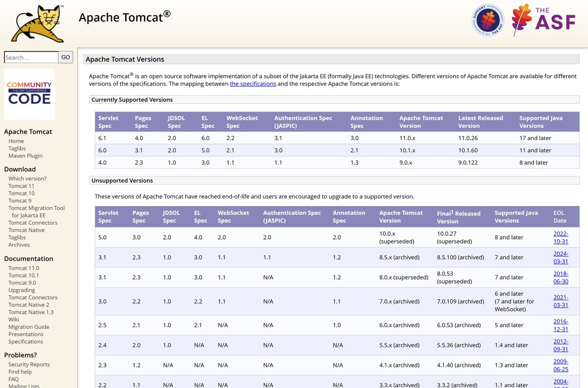This screenshot has width=588, height=388.
Task: Select '17 and later' Java cell
Action: coord(547,138)
